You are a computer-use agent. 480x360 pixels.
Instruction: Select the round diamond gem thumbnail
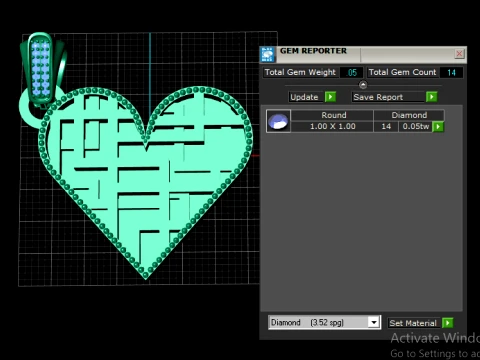pos(278,121)
